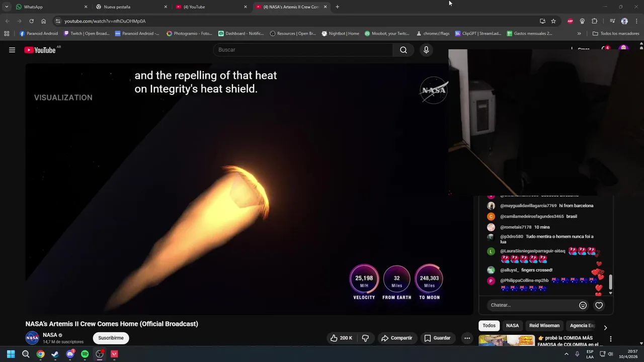Screen dimensions: 644x362
Task: Open Chrome profile avatar in toolbar
Action: click(624, 21)
